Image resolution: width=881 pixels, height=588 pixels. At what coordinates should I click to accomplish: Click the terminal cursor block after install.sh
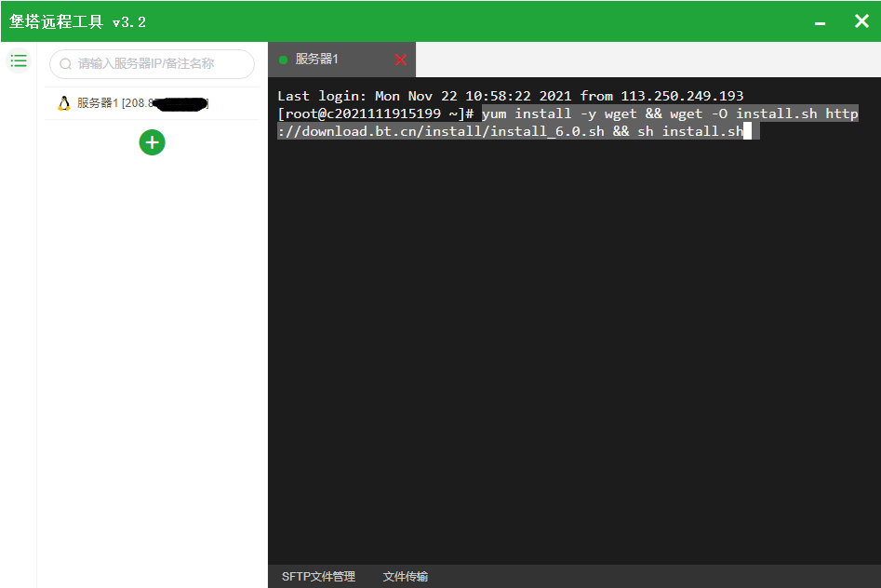[747, 131]
